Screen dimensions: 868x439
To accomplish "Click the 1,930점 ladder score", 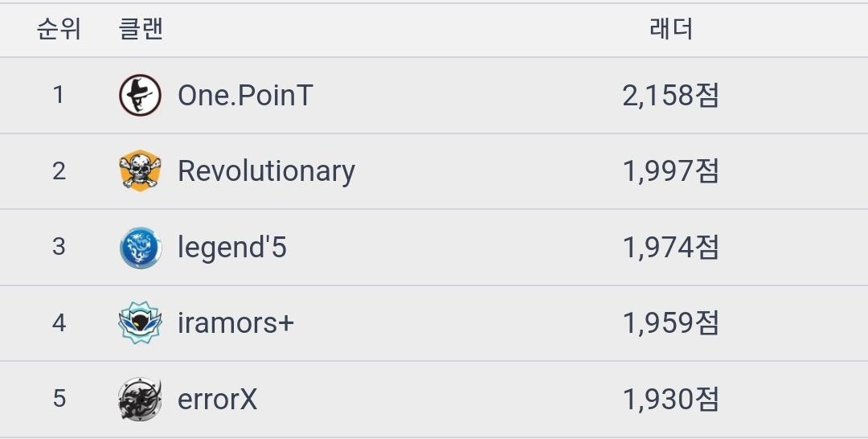I will coord(670,399).
